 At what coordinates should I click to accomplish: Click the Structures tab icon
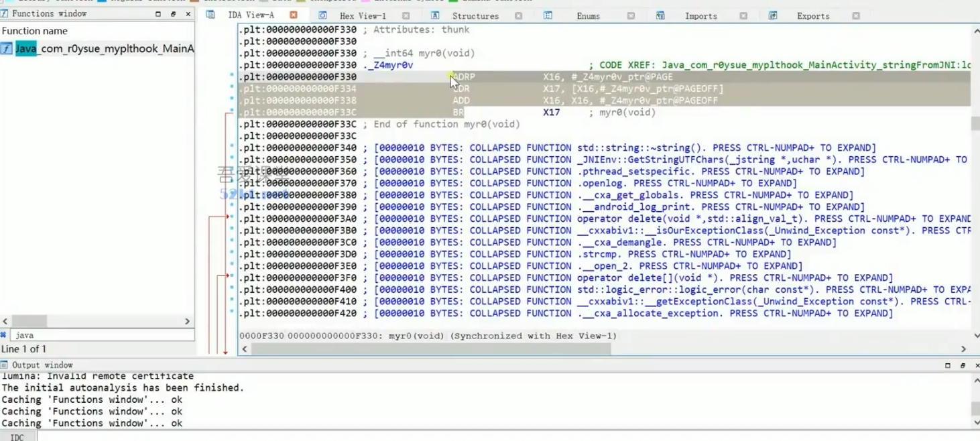435,15
